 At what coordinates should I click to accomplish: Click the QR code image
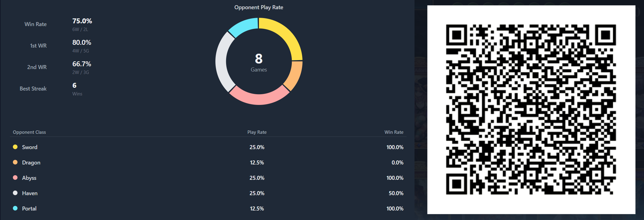pyautogui.click(x=531, y=110)
